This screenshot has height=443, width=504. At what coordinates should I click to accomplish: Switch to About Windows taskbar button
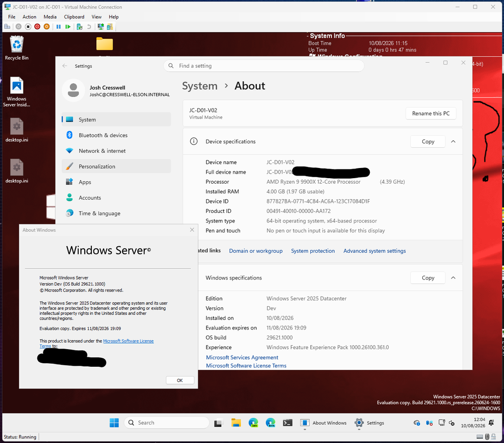click(323, 423)
